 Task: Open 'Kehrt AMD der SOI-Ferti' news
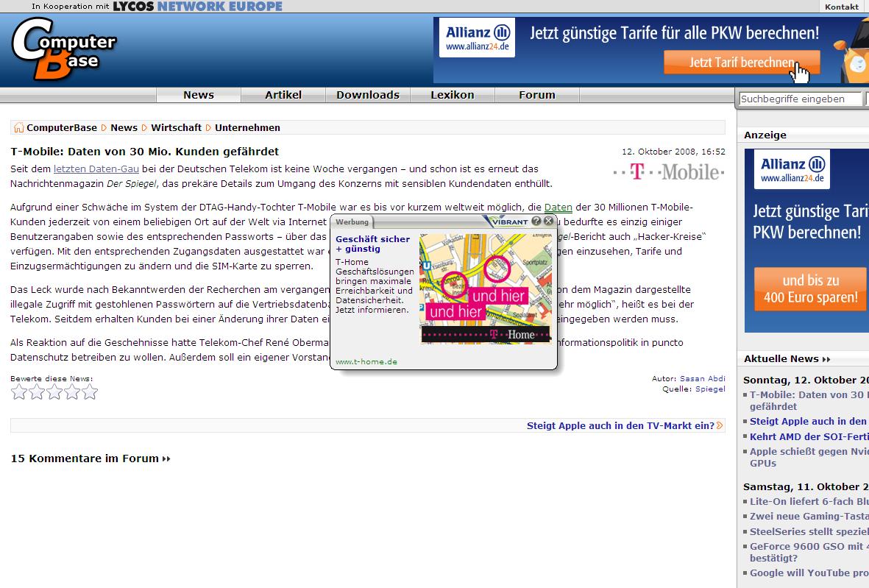tap(809, 436)
